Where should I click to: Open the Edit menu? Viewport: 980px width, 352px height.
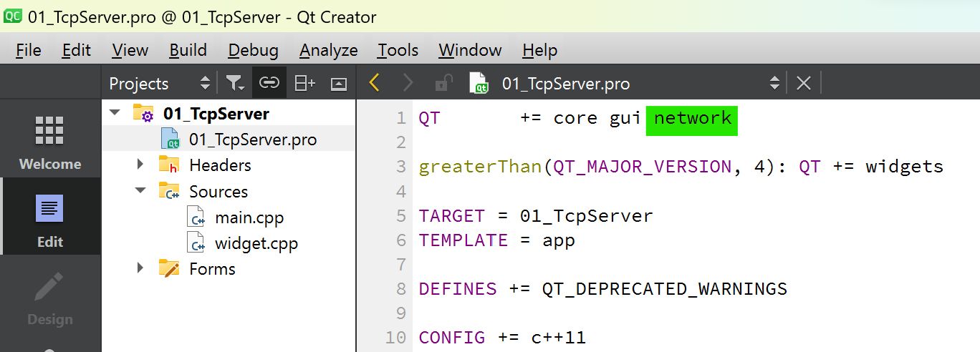(76, 50)
